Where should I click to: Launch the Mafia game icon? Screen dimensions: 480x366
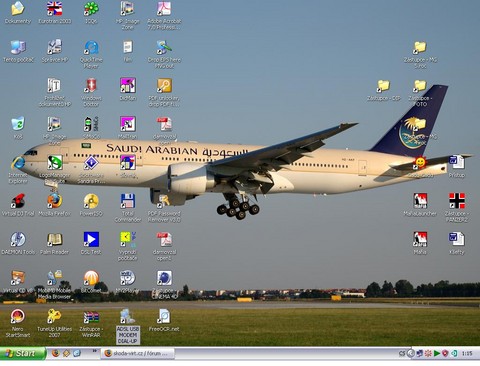coord(420,239)
